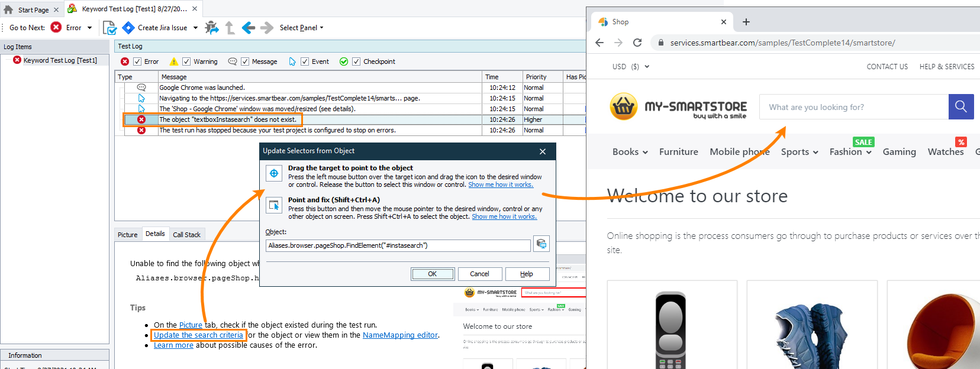The height and width of the screenshot is (369, 980).
Task: Click the drag-target crosshair icon in dialog
Action: pos(274,173)
